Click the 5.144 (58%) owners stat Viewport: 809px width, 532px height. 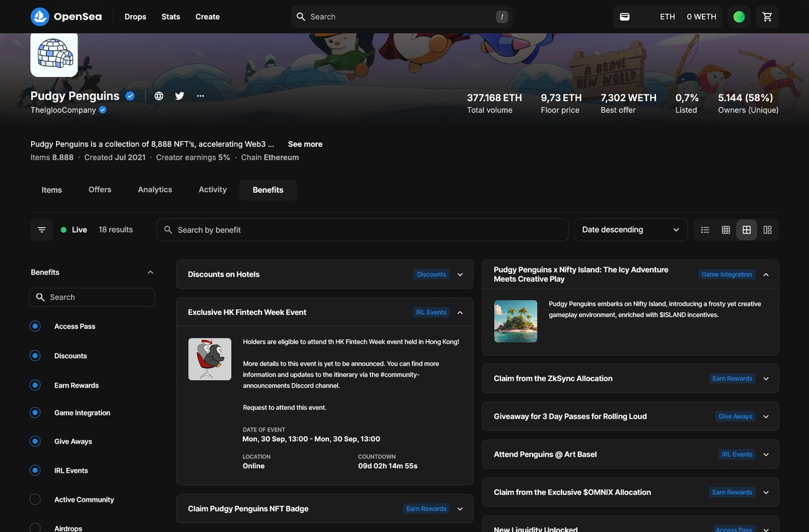(748, 103)
